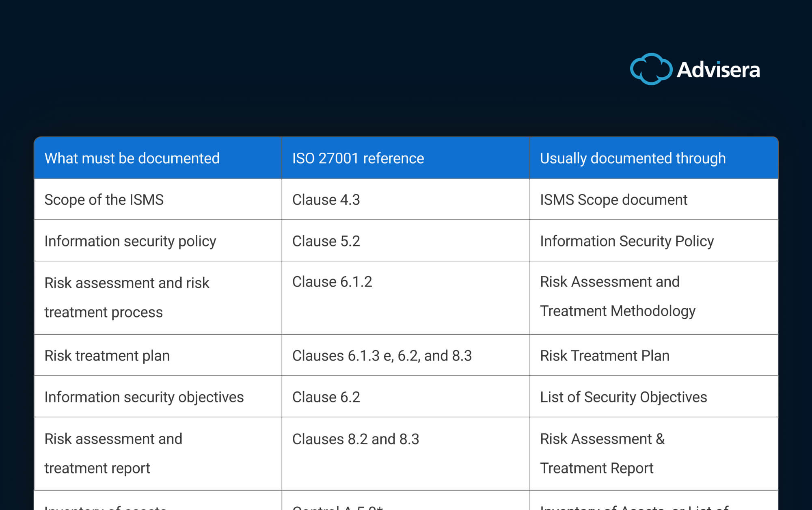This screenshot has height=510, width=812.
Task: Click 'Risk Assessment & Treatment Report' cell
Action: point(654,454)
